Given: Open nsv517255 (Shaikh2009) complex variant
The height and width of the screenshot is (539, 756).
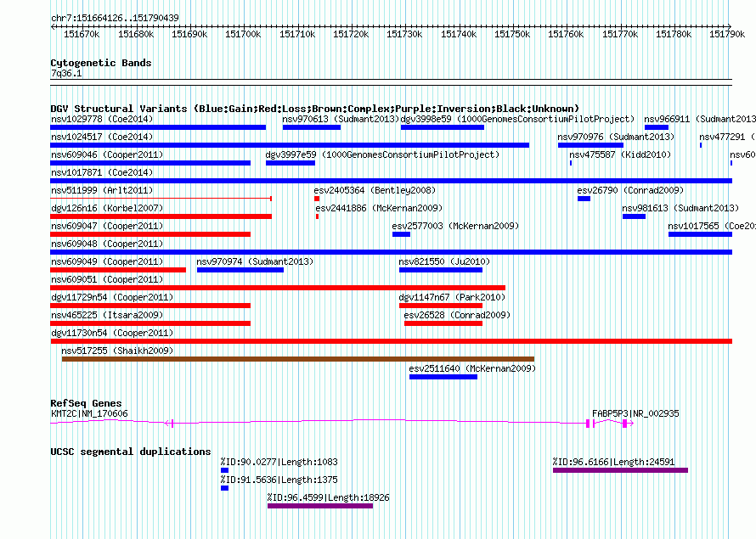Looking at the screenshot, I should [117, 351].
